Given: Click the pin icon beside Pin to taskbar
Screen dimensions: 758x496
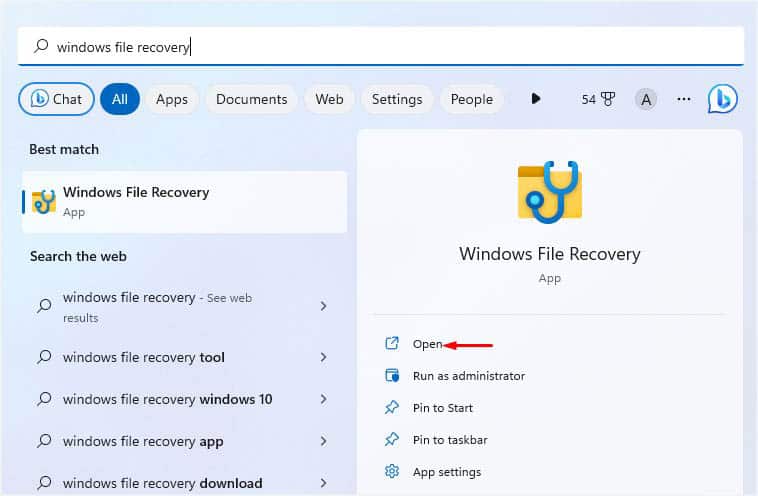Looking at the screenshot, I should click(x=392, y=439).
